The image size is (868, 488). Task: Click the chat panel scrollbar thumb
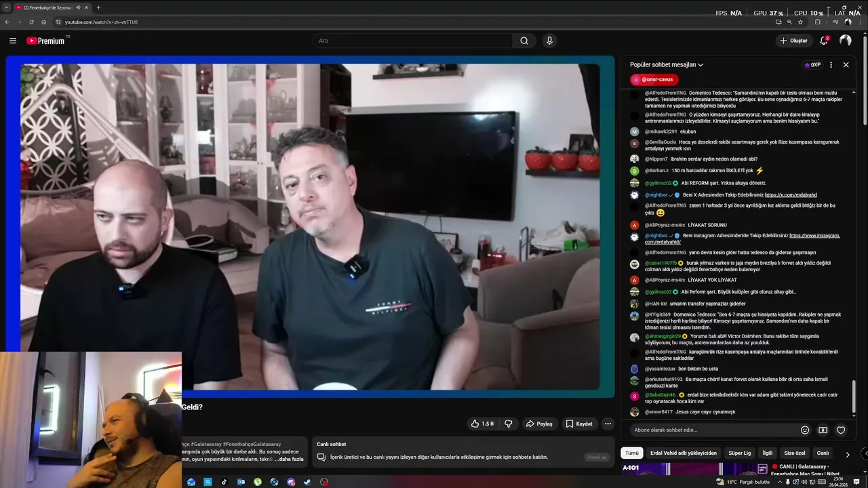point(854,398)
